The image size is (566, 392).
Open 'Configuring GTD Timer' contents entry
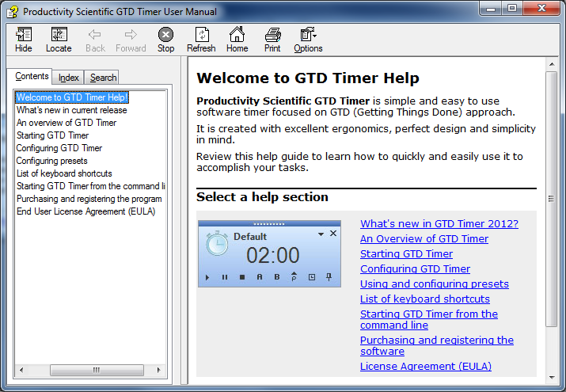59,148
